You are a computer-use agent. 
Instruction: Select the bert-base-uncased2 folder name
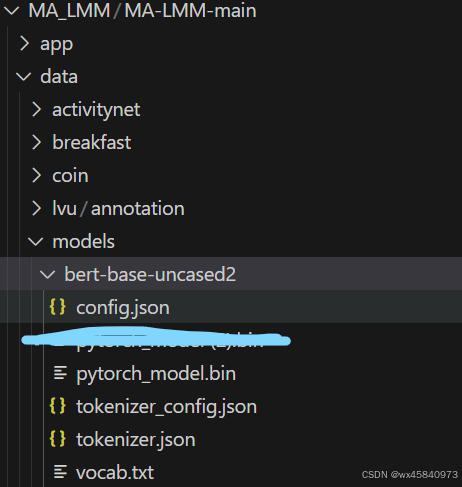click(x=150, y=275)
